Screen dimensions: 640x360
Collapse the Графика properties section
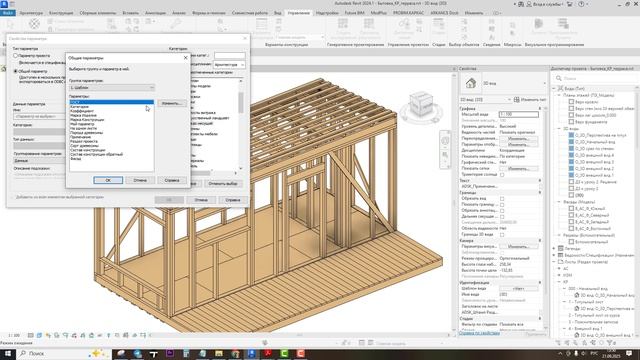point(540,109)
